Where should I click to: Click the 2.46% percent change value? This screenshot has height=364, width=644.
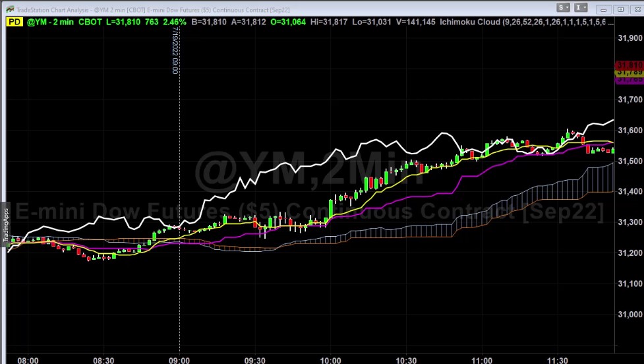click(175, 22)
